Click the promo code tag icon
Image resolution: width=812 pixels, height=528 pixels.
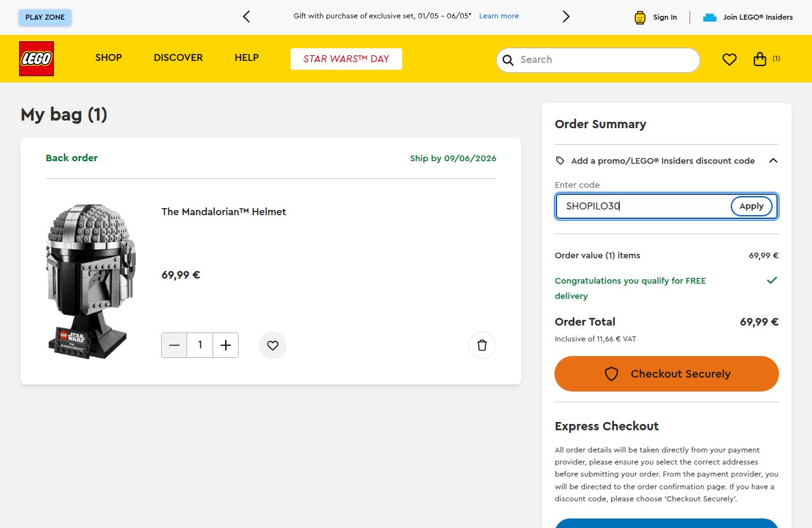(560, 161)
